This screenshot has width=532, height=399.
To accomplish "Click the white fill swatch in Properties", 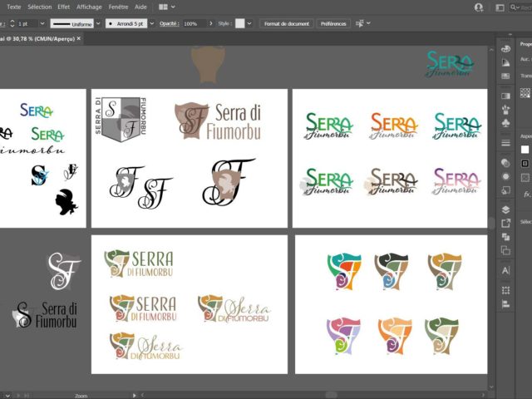I will pyautogui.click(x=525, y=150).
